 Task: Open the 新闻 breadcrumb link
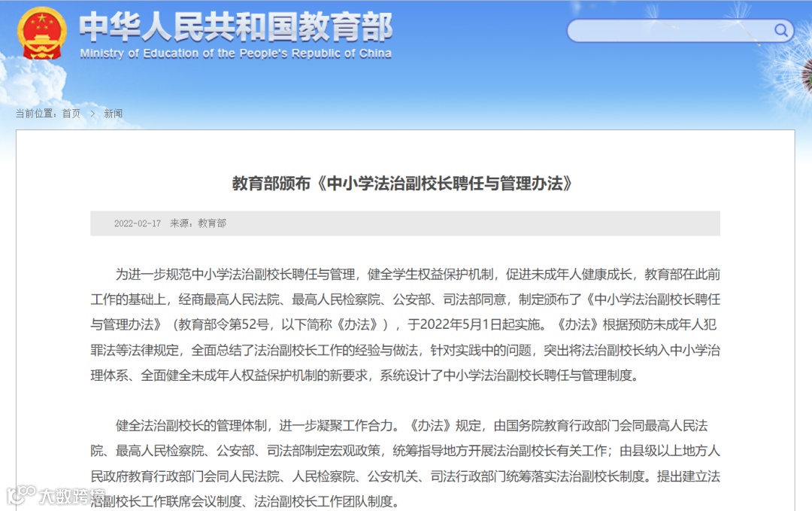(114, 114)
